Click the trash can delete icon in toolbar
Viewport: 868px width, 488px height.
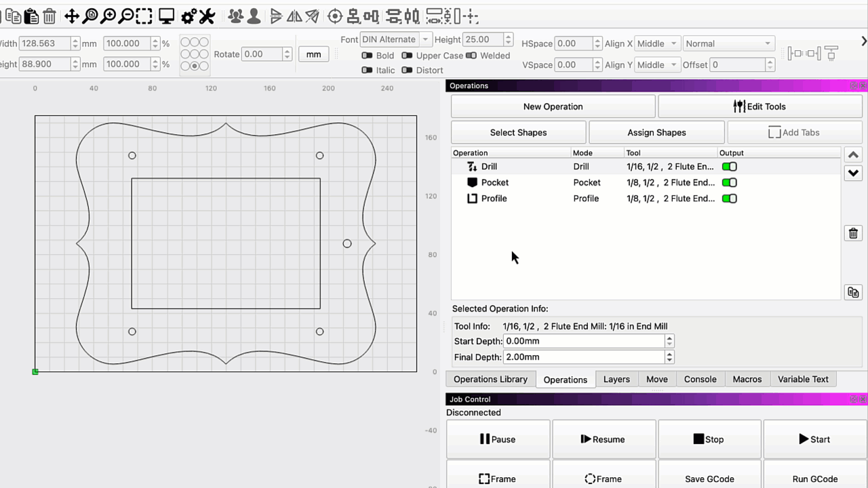click(x=50, y=16)
